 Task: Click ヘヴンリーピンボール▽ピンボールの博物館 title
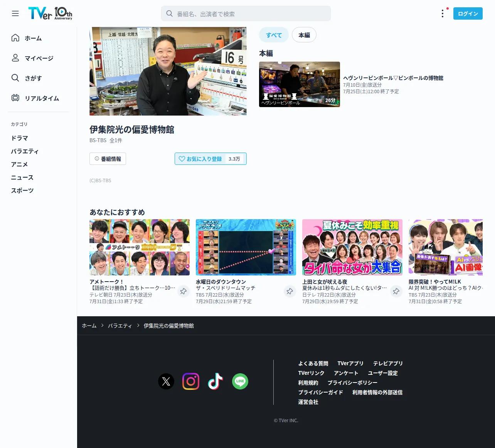tap(393, 78)
